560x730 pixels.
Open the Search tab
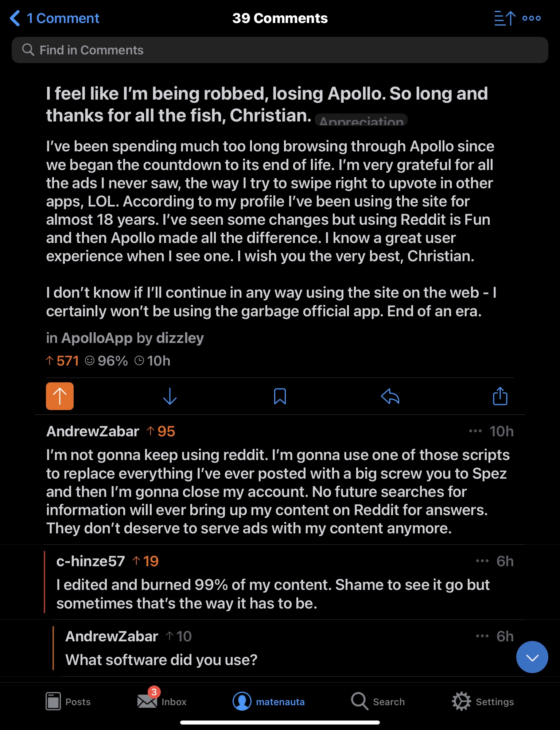pos(378,701)
